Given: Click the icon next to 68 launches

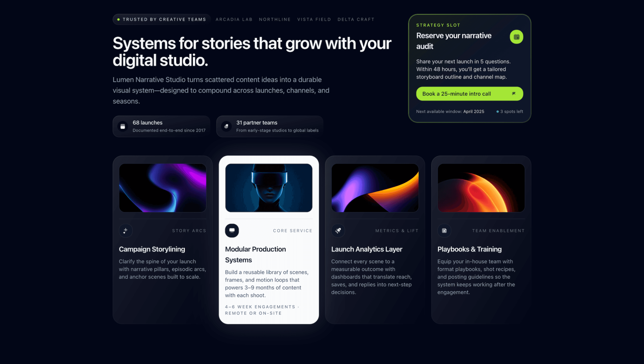Looking at the screenshot, I should click(123, 126).
